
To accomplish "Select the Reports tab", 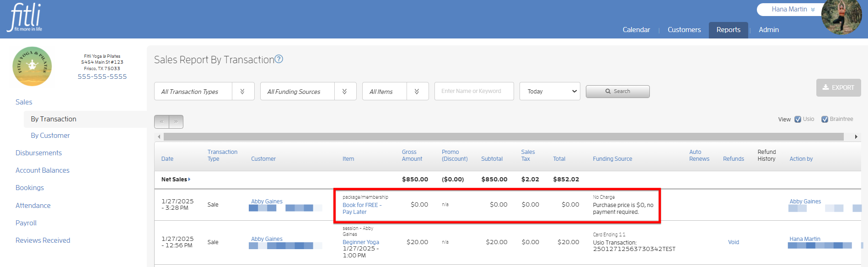I will pos(729,30).
